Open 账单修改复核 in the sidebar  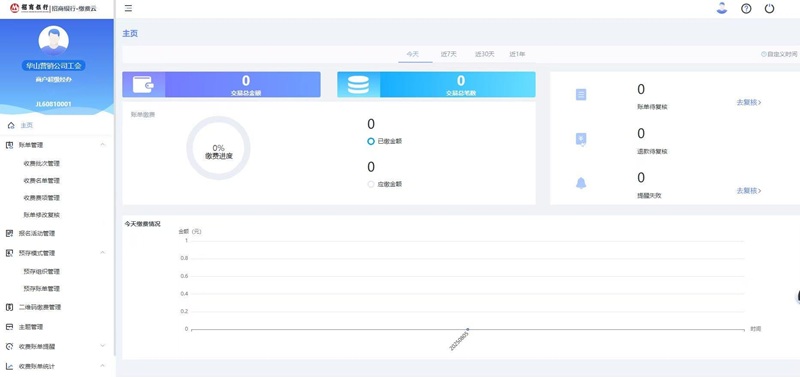(42, 215)
